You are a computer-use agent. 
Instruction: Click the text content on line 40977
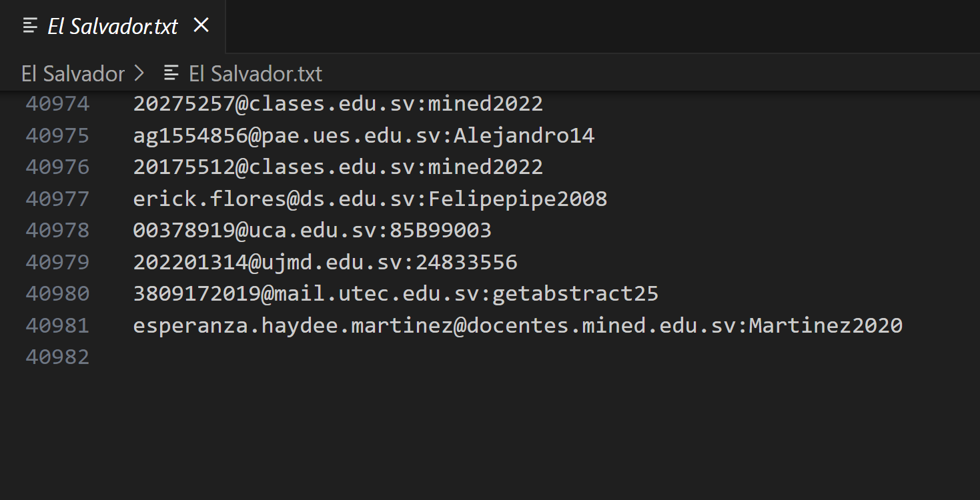coord(370,199)
